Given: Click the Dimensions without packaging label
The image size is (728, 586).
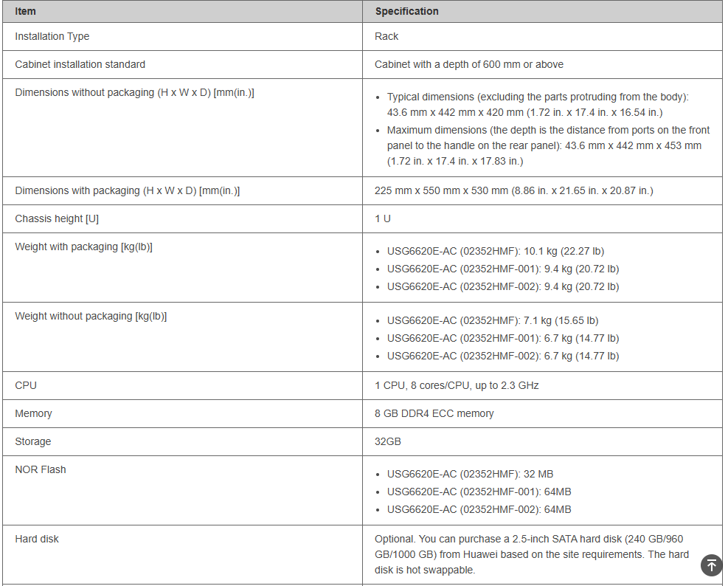Looking at the screenshot, I should (x=134, y=92).
